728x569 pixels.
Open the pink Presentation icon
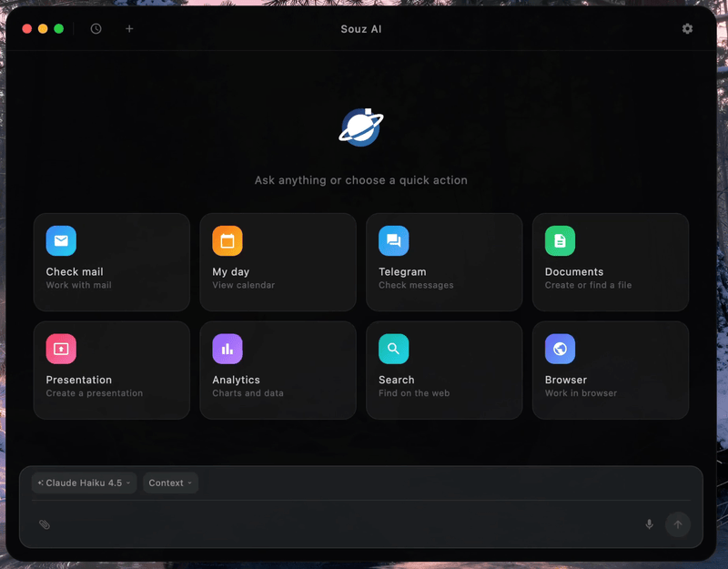click(61, 349)
